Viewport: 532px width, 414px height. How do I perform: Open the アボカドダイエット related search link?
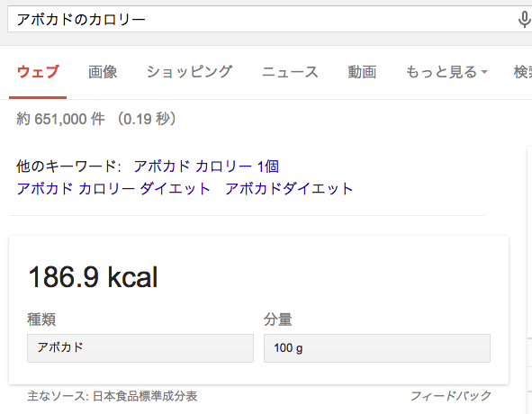289,189
